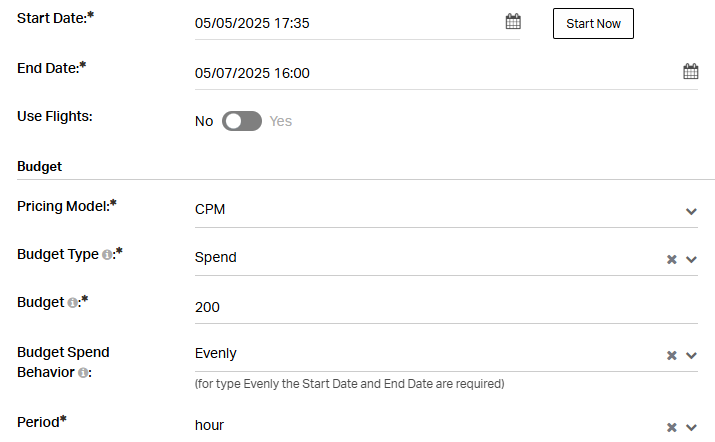The height and width of the screenshot is (442, 715).
Task: Select the No label for Use Flights
Action: [204, 121]
